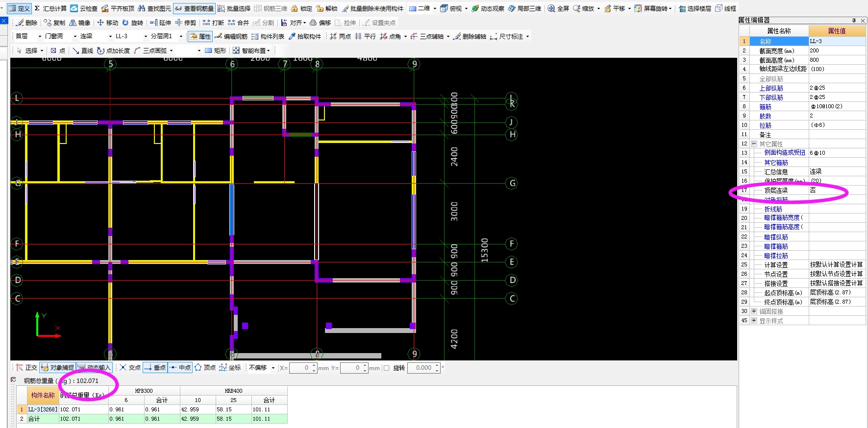Select the 矩形 rectangle drawing tool
The image size is (868, 428).
click(215, 50)
